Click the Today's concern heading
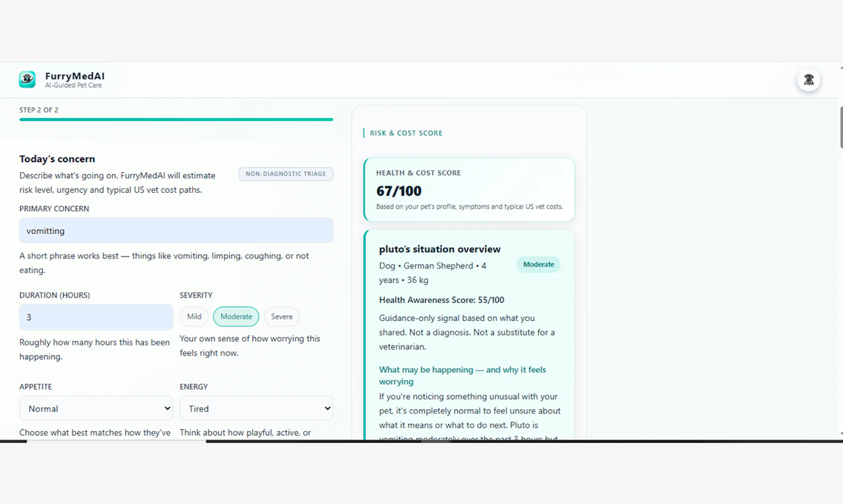Screen dimensions: 843x504 pyautogui.click(x=57, y=159)
